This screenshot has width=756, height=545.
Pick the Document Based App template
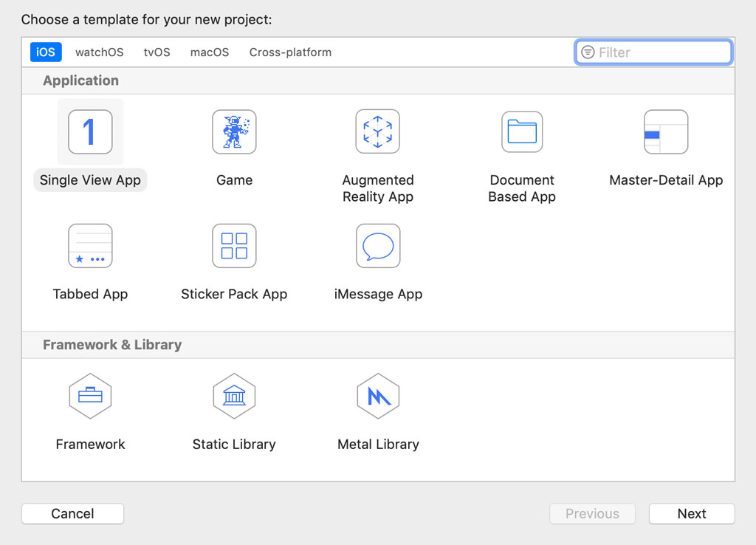pyautogui.click(x=522, y=131)
